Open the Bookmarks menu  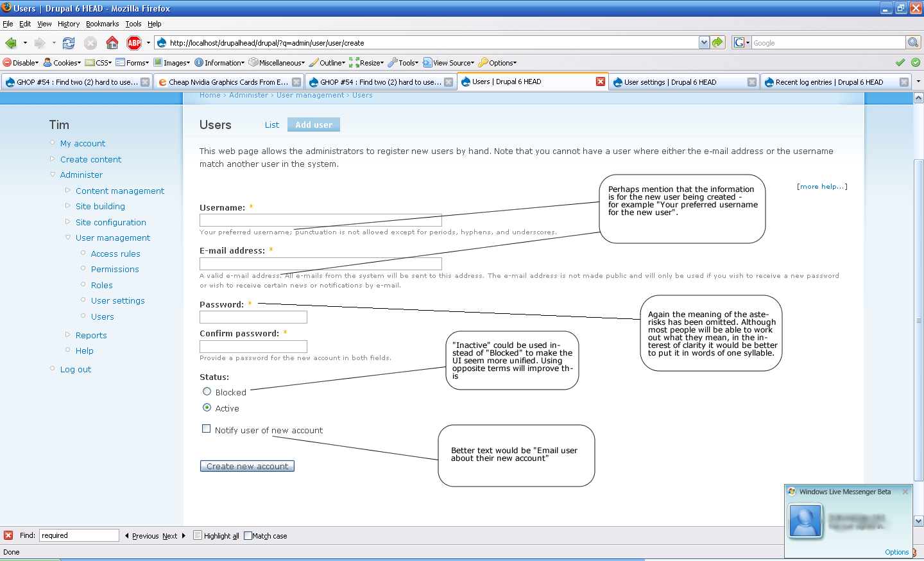click(103, 24)
